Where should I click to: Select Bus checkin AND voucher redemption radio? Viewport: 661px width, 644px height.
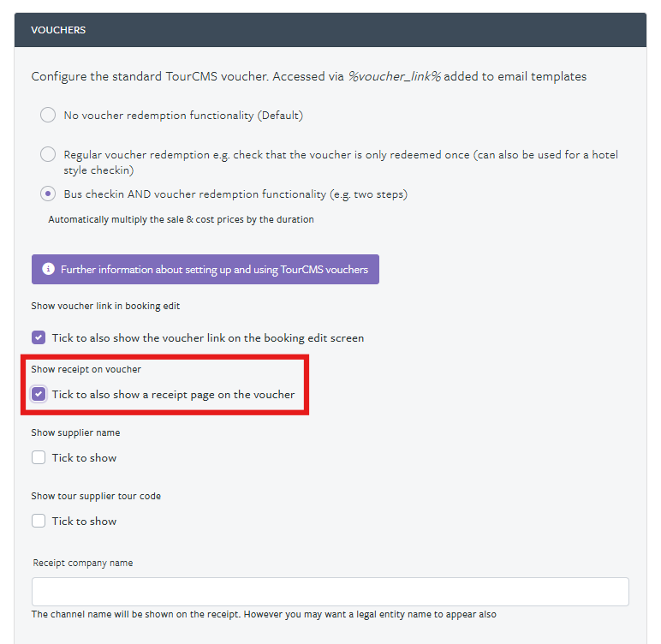(x=48, y=194)
